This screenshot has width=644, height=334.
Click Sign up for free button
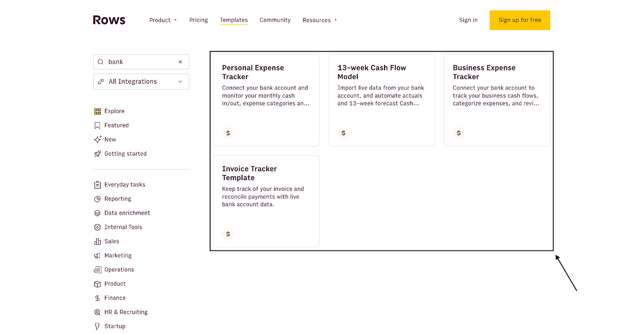coord(520,20)
